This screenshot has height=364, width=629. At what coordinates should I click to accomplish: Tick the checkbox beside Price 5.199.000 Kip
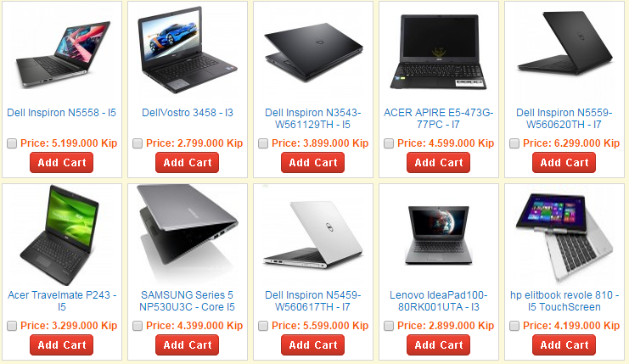tap(12, 143)
